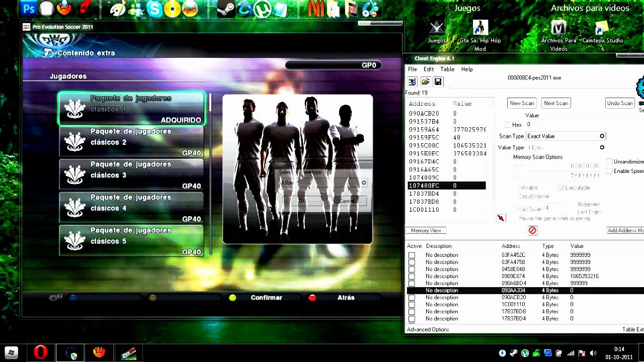Open the File menu in Cheat Engine

[x=413, y=69]
